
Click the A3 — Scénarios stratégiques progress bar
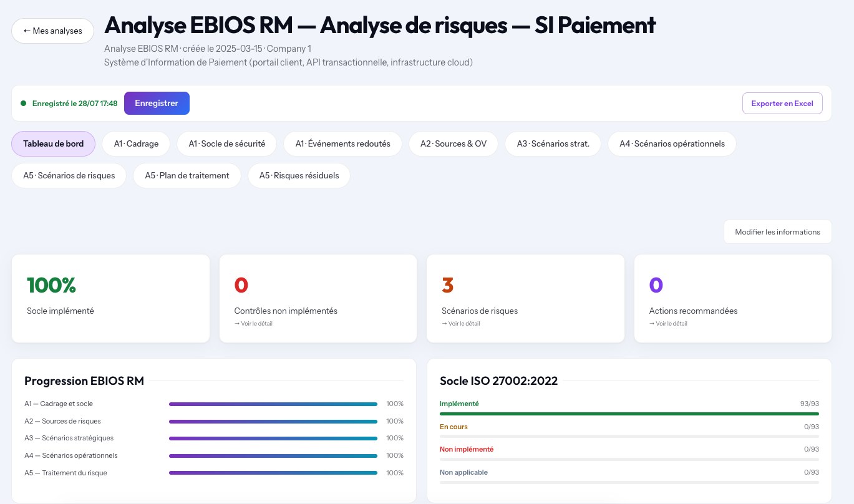click(273, 439)
